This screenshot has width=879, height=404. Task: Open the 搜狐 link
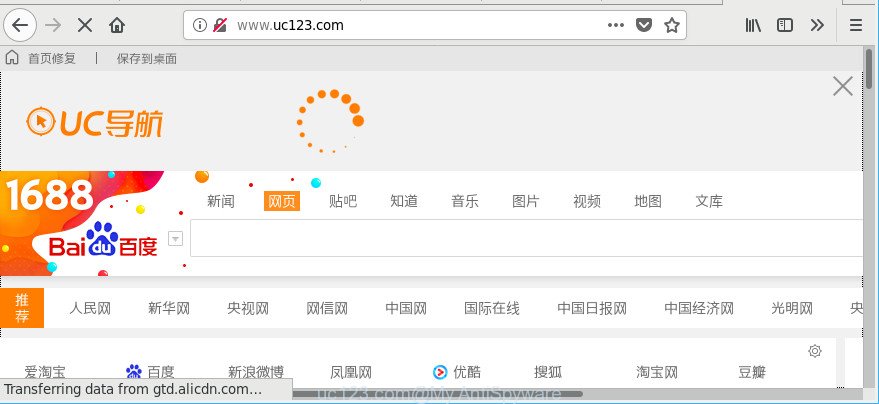(548, 372)
